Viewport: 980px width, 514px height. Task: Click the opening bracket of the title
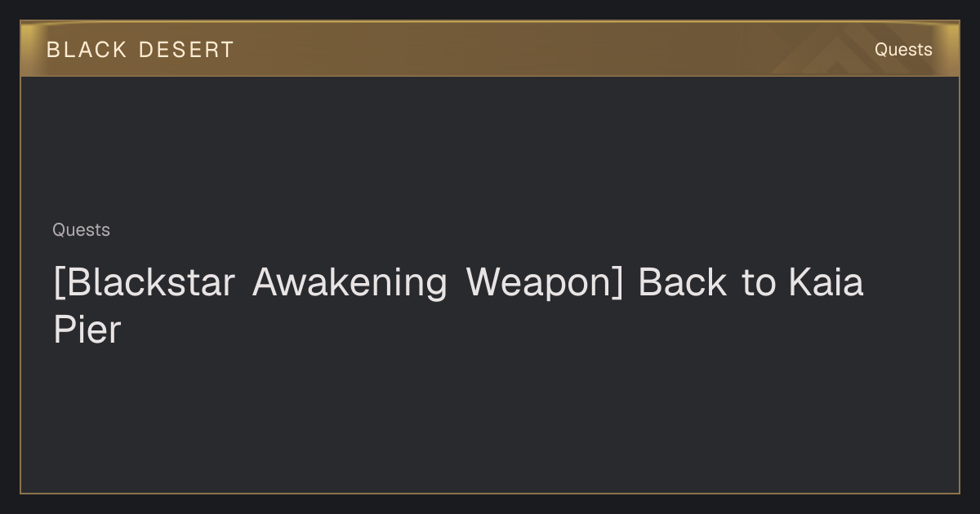59,284
